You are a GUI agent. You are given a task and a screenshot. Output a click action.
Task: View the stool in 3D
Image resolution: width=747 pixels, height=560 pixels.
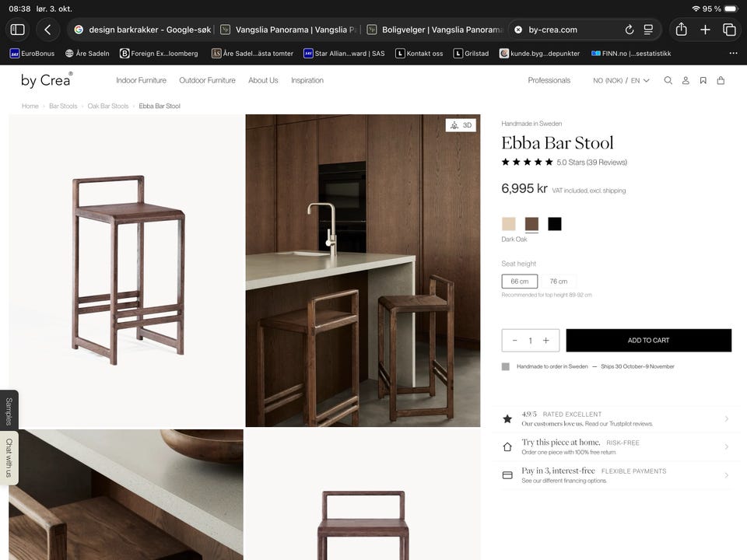(461, 125)
